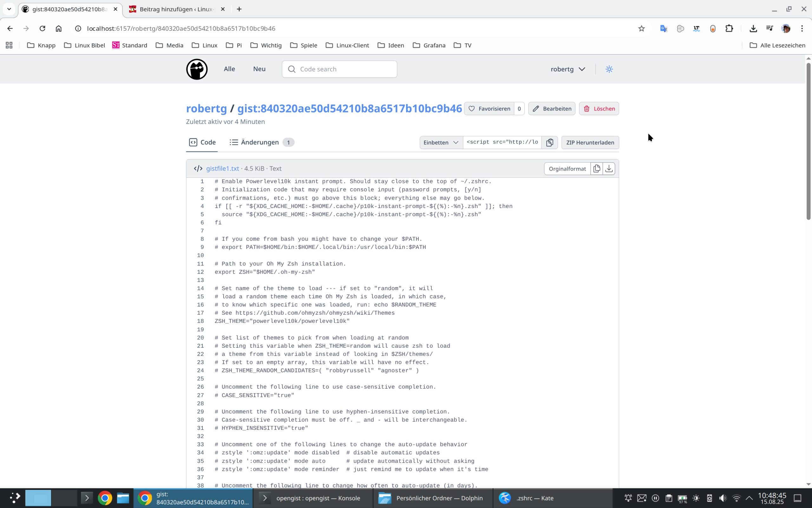Image resolution: width=812 pixels, height=508 pixels.
Task: Create new gist via Neu
Action: tap(259, 69)
